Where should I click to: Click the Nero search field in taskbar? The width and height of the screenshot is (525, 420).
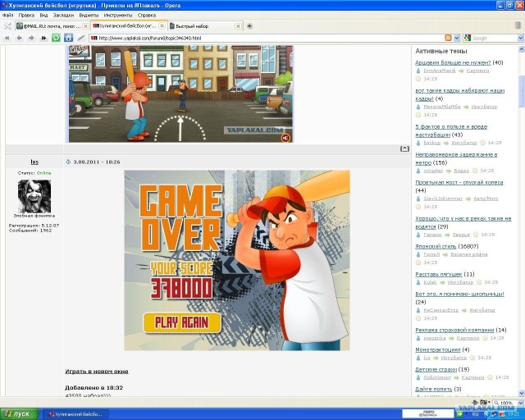pos(428,413)
